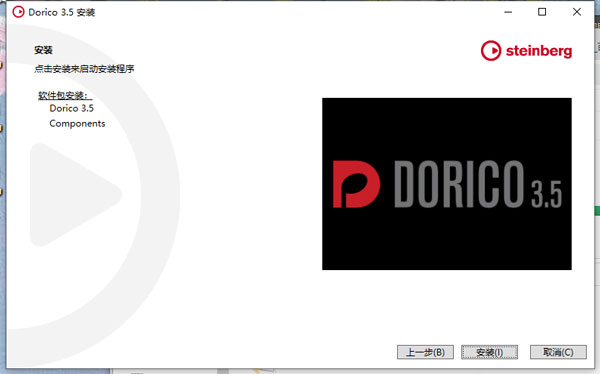Select the Components package entry
Screen dimensions: 600x374
(x=77, y=124)
